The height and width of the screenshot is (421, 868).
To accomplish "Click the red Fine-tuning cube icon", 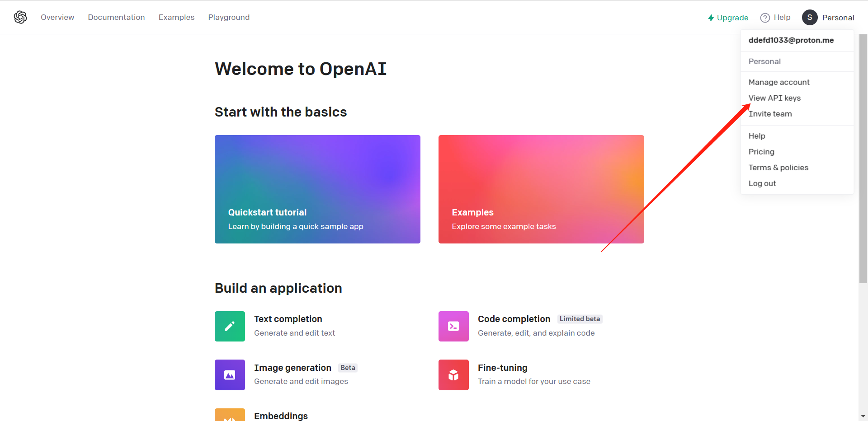I will tap(453, 375).
